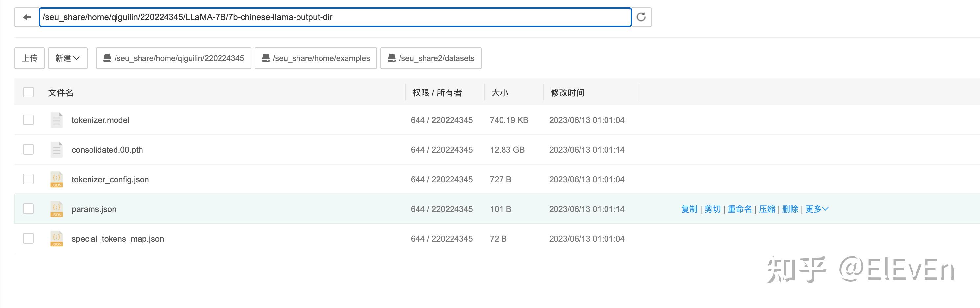Expand the 更多 menu for params.json
This screenshot has width=980, height=308.
(x=816, y=209)
